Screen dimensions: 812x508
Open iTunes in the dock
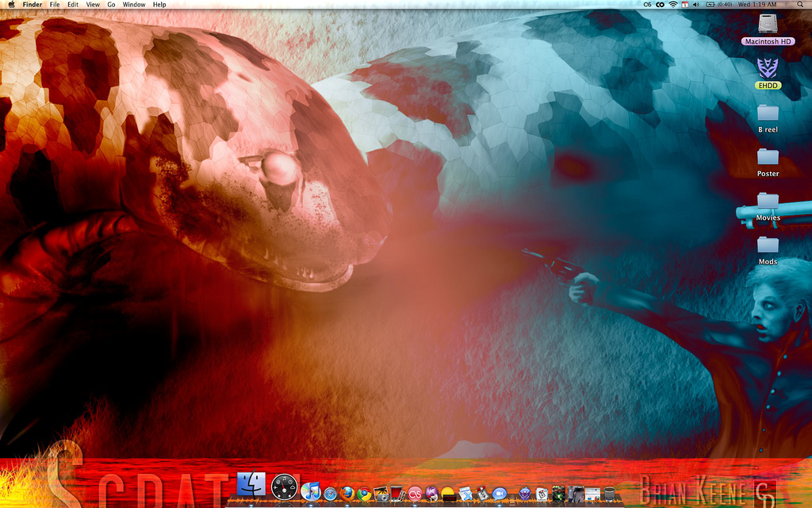tap(311, 491)
